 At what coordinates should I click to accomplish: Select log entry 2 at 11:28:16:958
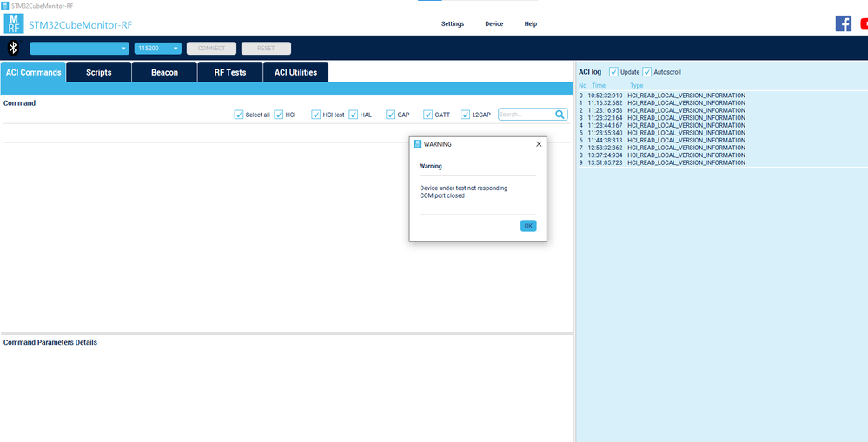click(x=662, y=110)
